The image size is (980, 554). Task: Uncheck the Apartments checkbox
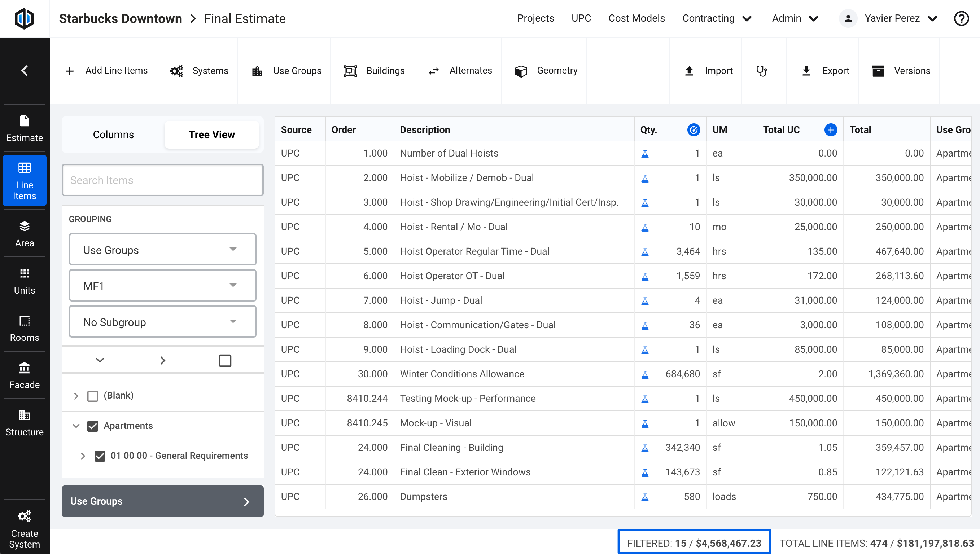[92, 426]
